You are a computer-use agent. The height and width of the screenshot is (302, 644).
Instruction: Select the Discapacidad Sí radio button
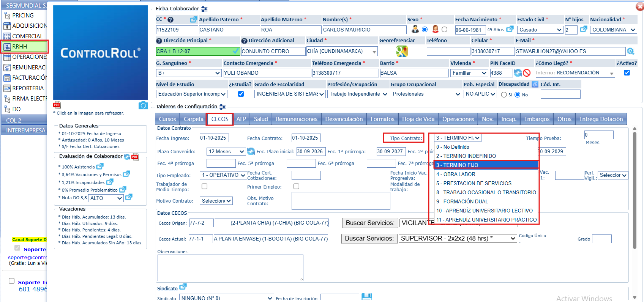pyautogui.click(x=504, y=95)
